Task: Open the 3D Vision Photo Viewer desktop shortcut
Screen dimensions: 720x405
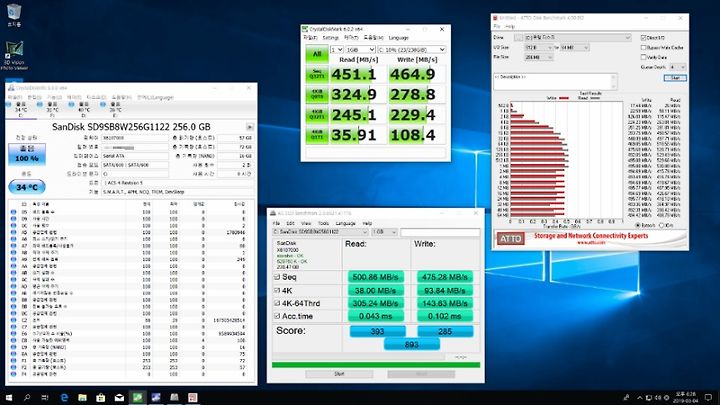Action: tap(14, 55)
